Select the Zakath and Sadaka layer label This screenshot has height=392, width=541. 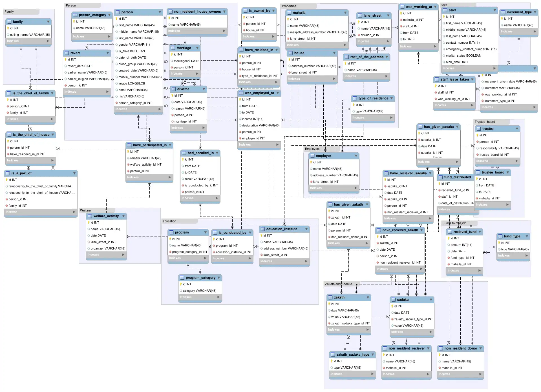pyautogui.click(x=338, y=284)
